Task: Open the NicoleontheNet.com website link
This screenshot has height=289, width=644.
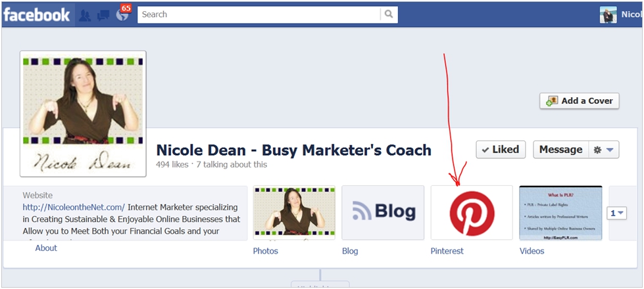Action: [74, 207]
